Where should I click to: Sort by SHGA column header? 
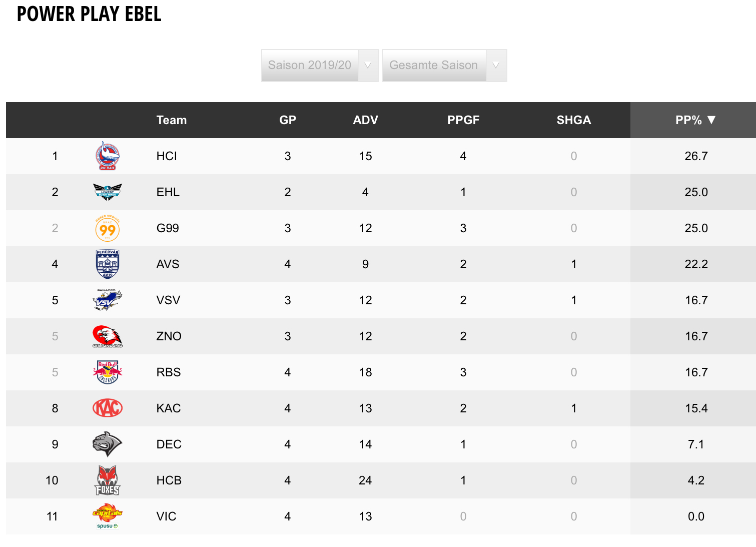[574, 120]
